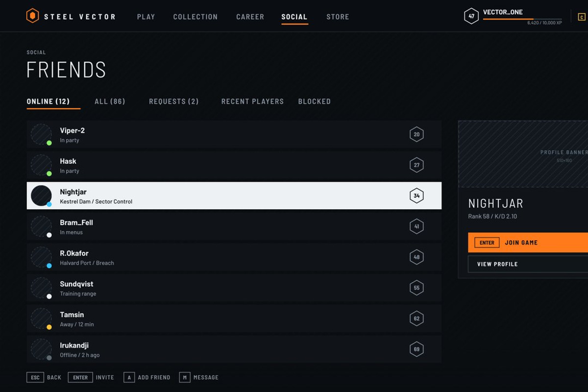Click Irukandji's rank 69 hexagon badge

pos(416,349)
